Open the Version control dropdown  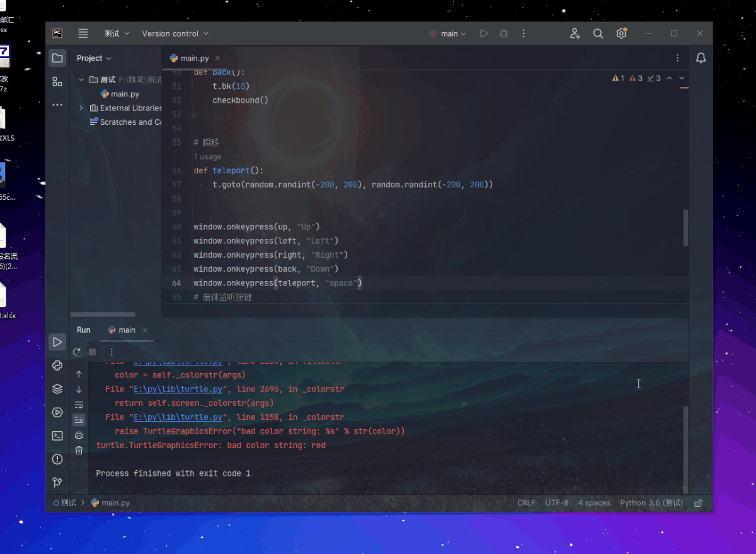click(x=175, y=33)
